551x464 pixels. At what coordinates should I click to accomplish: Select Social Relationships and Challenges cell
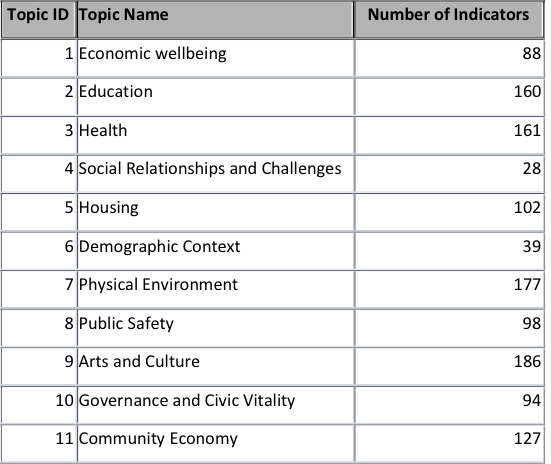pos(215,174)
